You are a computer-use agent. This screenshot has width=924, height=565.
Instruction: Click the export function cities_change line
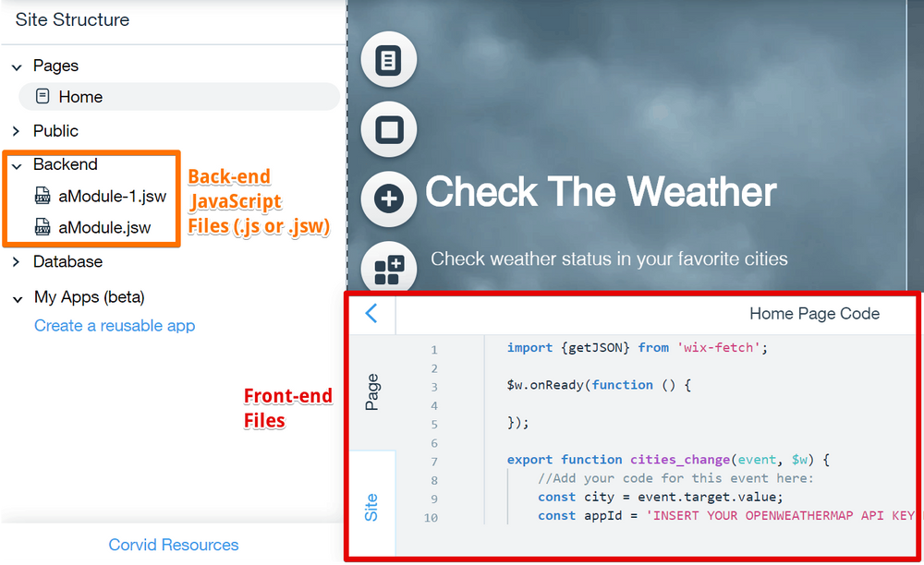click(668, 460)
